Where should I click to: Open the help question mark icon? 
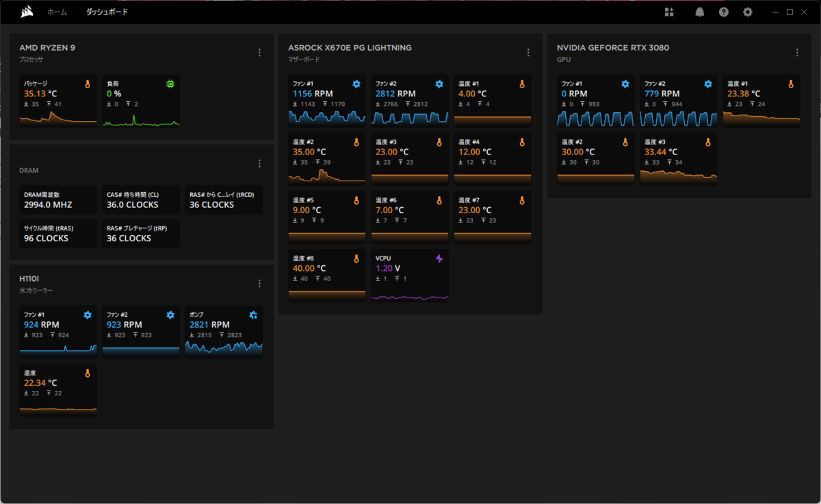(724, 12)
